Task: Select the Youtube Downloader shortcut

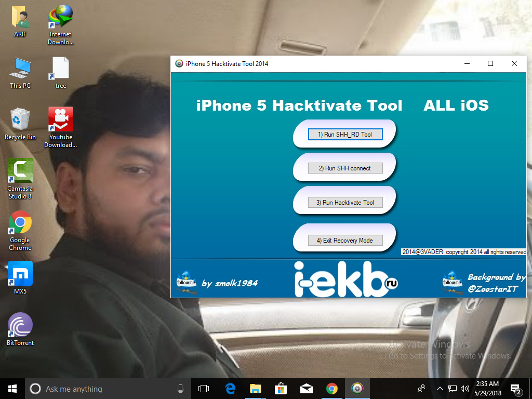Action: [x=61, y=128]
